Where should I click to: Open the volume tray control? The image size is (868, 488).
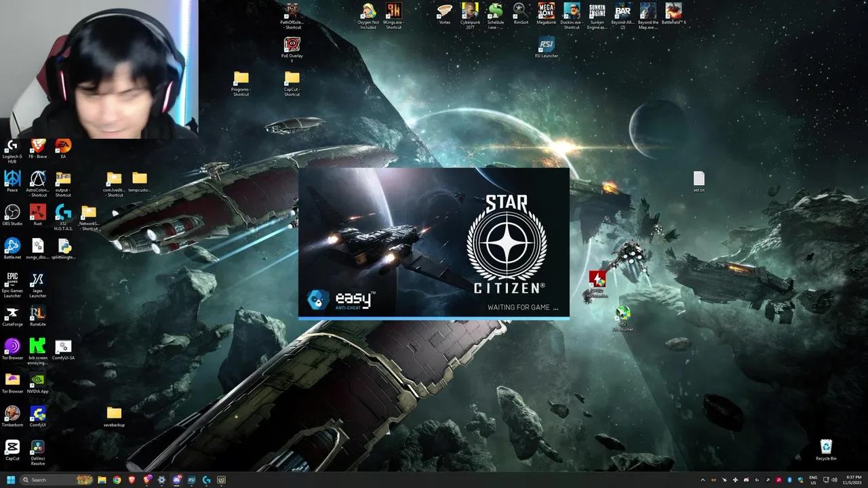(833, 480)
